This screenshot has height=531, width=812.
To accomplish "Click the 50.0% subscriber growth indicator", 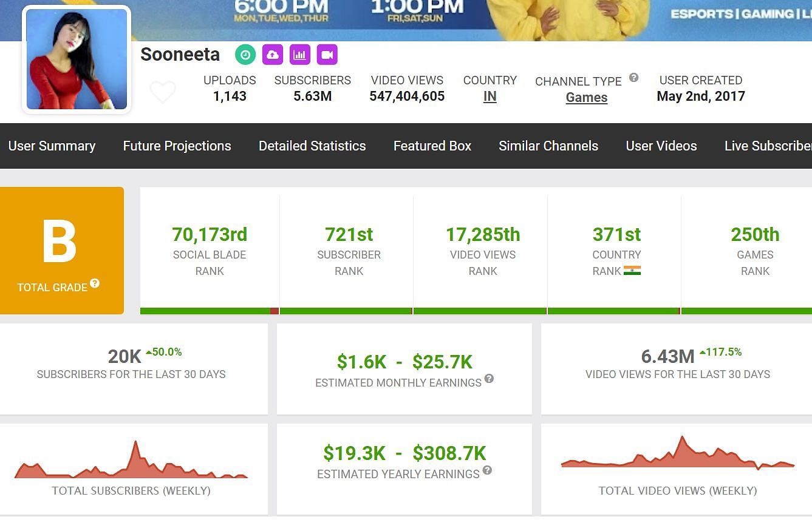I will click(x=163, y=352).
